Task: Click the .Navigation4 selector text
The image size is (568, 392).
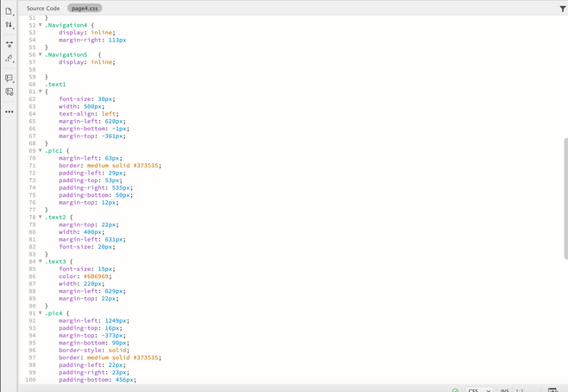Action: [66, 25]
